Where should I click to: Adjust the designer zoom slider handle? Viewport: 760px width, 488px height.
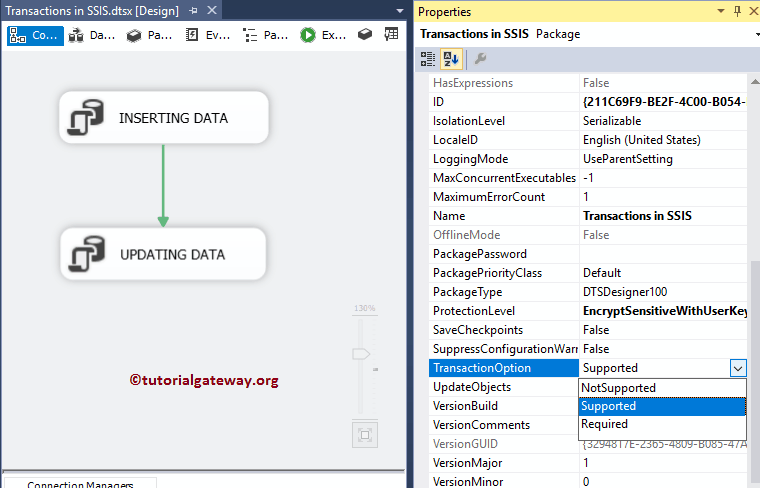(x=361, y=354)
